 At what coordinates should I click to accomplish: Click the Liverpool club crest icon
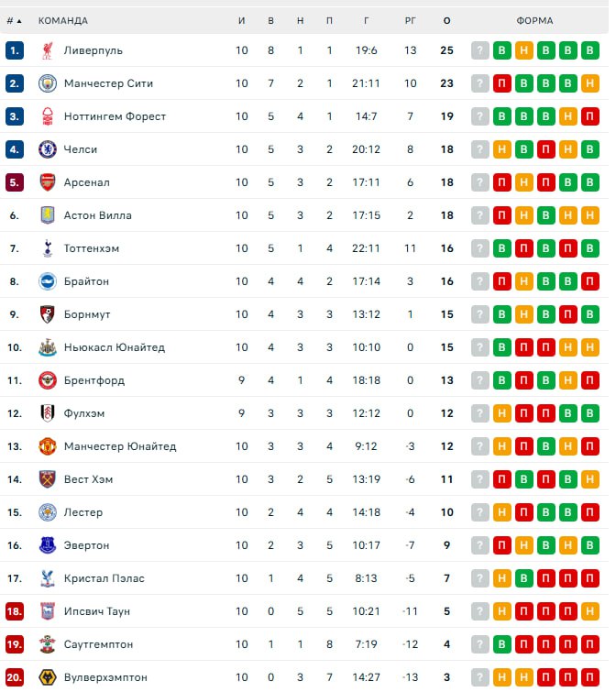tap(47, 50)
